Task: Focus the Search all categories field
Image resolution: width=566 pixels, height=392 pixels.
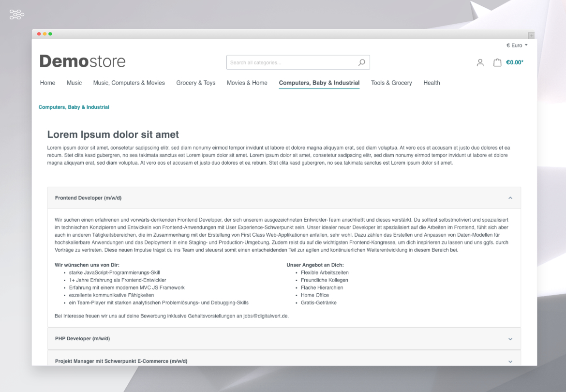Action: [x=290, y=62]
